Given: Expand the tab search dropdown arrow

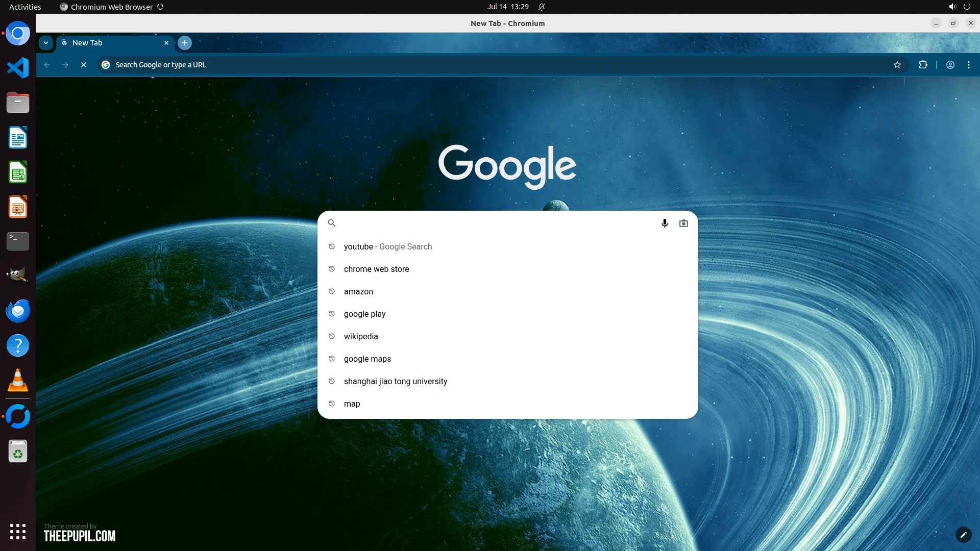Looking at the screenshot, I should pyautogui.click(x=46, y=43).
